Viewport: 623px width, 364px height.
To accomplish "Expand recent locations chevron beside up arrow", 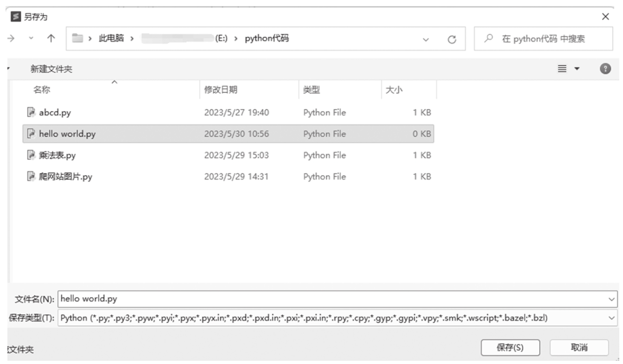I will tap(31, 39).
